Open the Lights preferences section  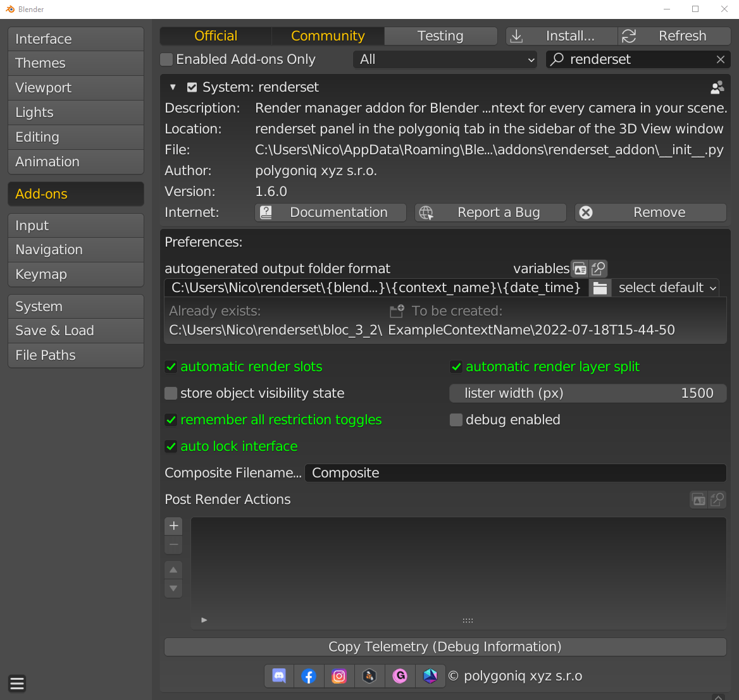(x=76, y=113)
